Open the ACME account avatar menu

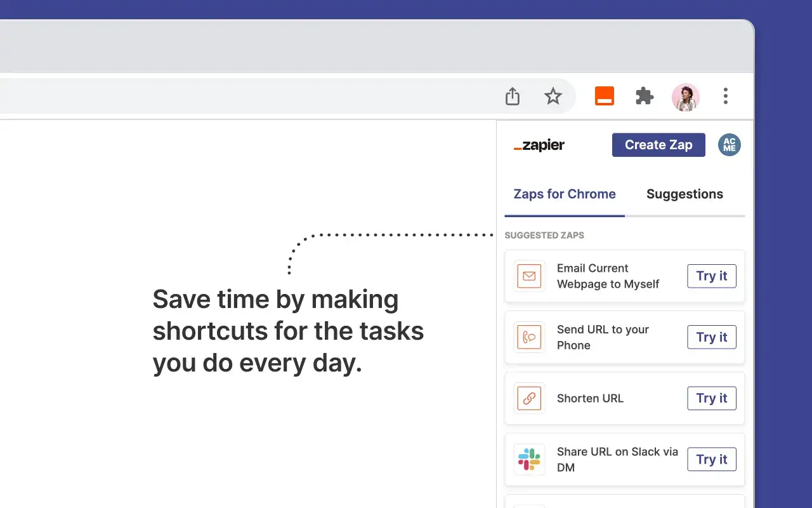tap(729, 145)
